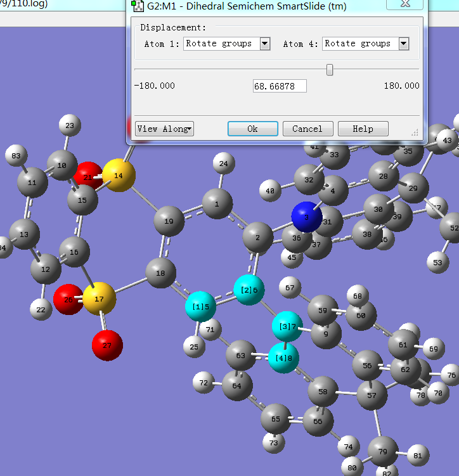Image resolution: width=459 pixels, height=476 pixels.
Task: Select hydrogen atom 23
Action: click(70, 125)
